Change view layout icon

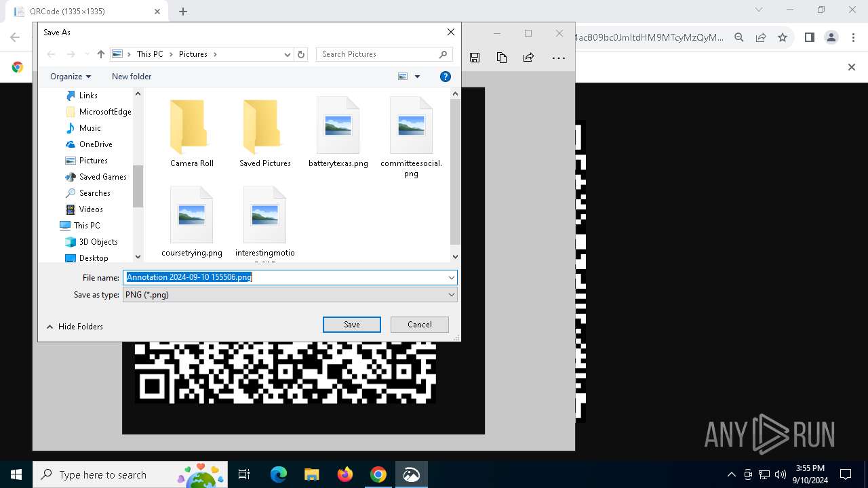[403, 77]
